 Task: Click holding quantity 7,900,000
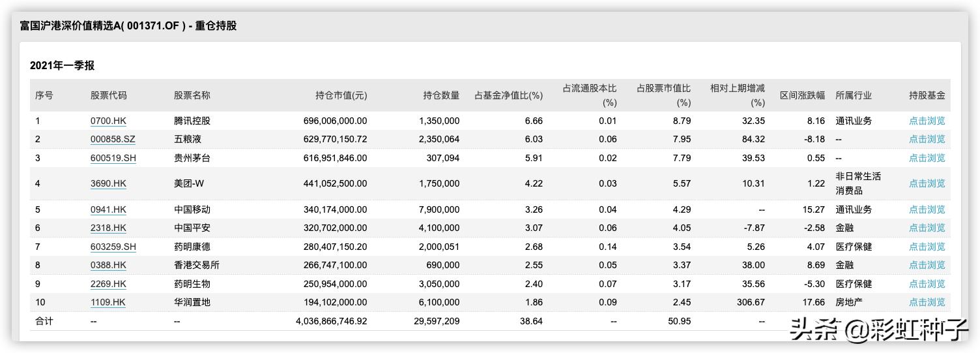pyautogui.click(x=439, y=209)
